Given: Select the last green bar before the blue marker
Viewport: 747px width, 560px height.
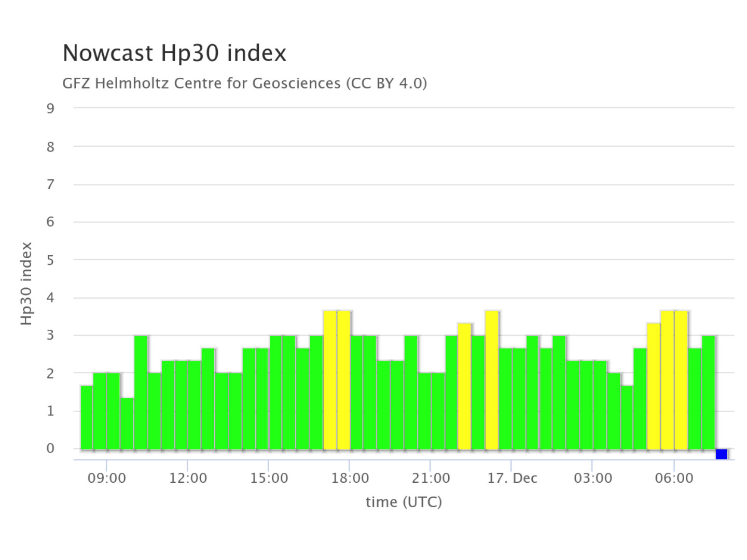Looking at the screenshot, I should [709, 392].
